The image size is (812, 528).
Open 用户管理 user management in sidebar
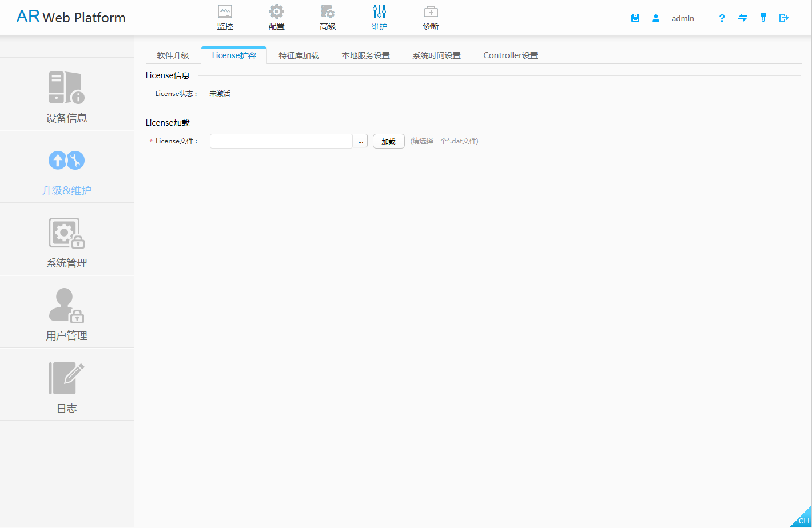pyautogui.click(x=67, y=314)
